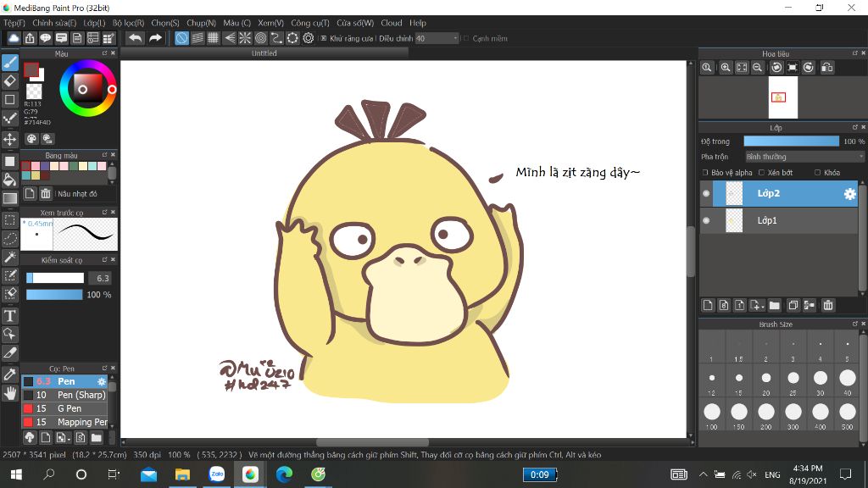
Task: Select the Text tool
Action: click(10, 316)
